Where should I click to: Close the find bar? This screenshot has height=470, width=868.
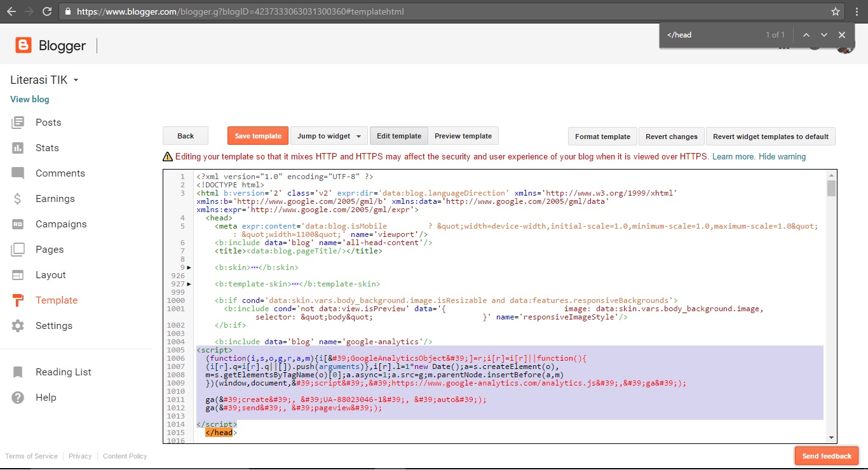point(842,35)
